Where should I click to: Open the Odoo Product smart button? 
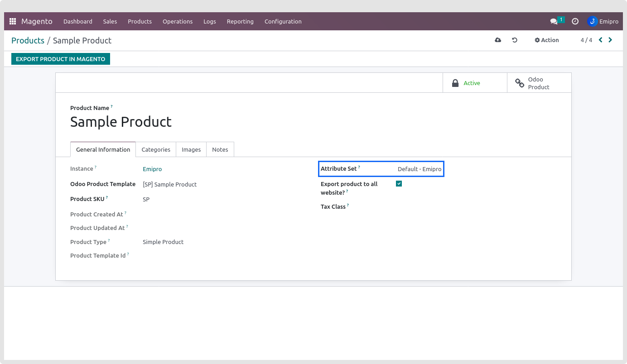(x=539, y=83)
